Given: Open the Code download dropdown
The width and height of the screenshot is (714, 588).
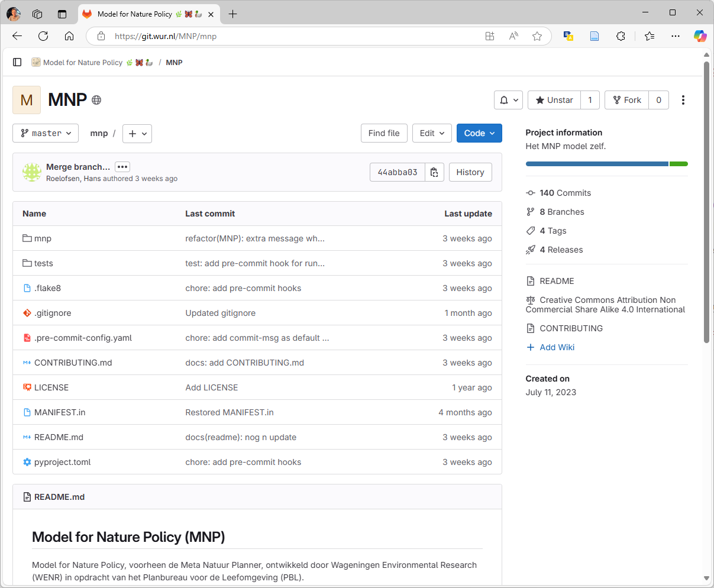Looking at the screenshot, I should click(x=479, y=133).
